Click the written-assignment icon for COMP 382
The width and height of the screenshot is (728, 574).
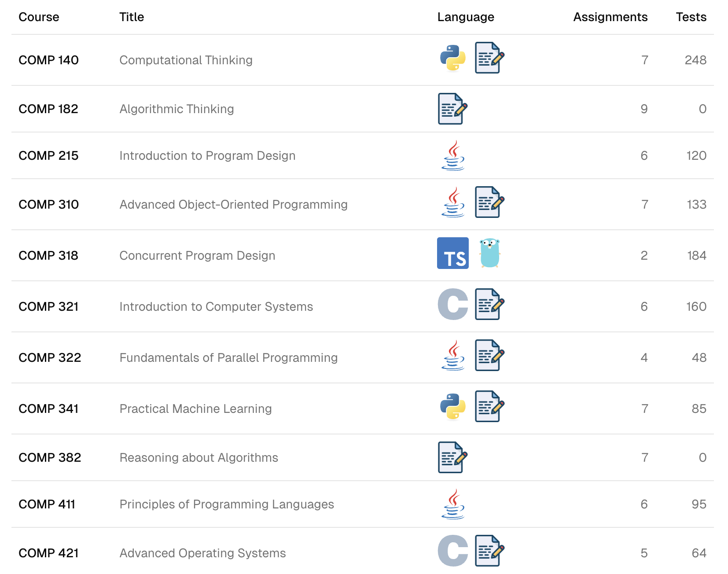coord(452,457)
